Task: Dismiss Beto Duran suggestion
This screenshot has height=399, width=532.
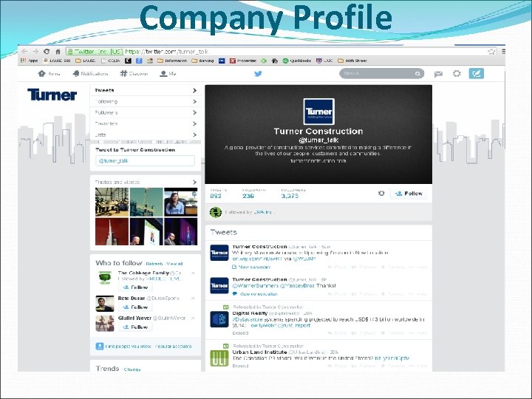Action: 193,299
